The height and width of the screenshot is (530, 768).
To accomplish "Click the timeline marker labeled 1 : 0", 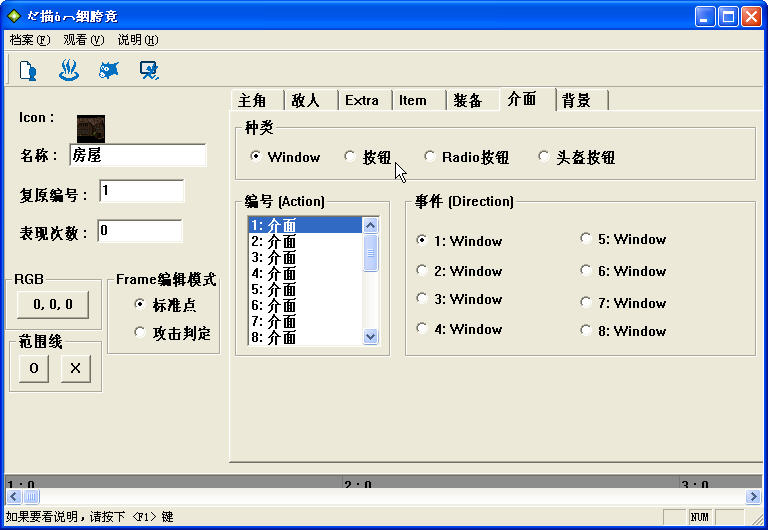I will tap(21, 484).
